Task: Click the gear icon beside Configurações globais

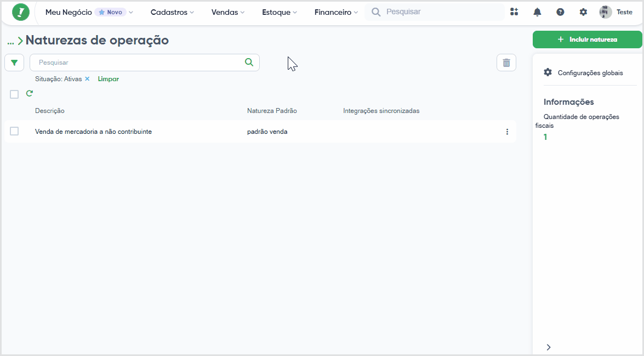Action: 548,72
